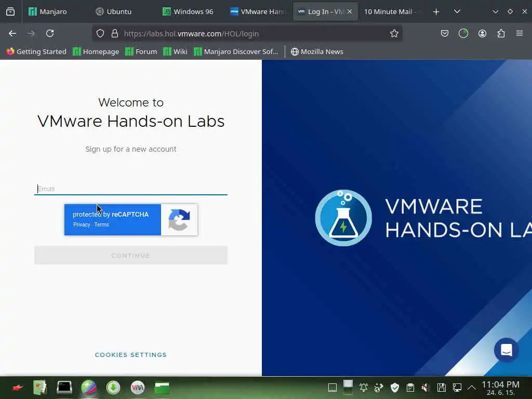Open the security shield tray icon

395,388
